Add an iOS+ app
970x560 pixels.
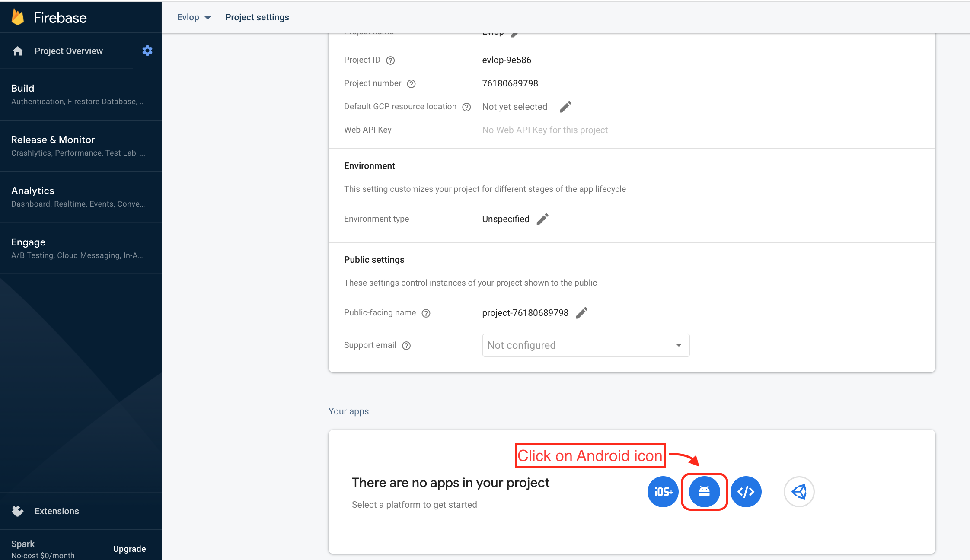click(x=663, y=492)
